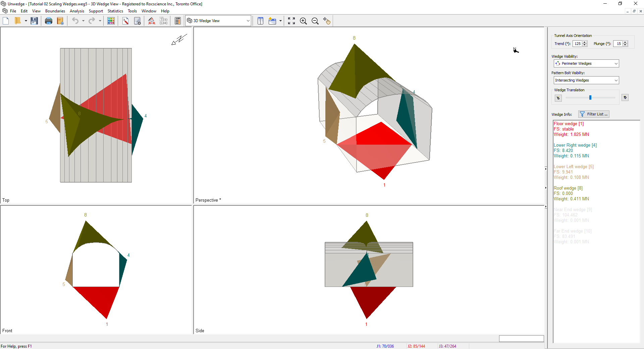This screenshot has width=644, height=349.
Task: Decrease Trend value with down spinner
Action: pos(585,45)
